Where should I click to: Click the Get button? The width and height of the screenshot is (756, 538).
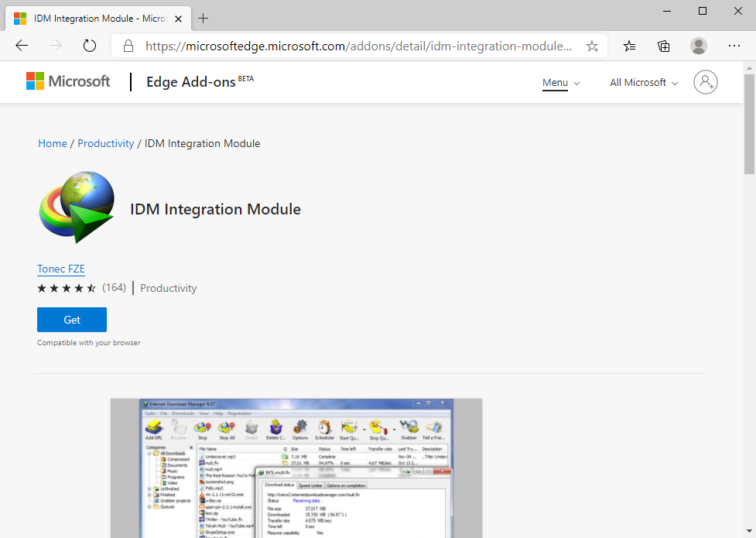[72, 320]
